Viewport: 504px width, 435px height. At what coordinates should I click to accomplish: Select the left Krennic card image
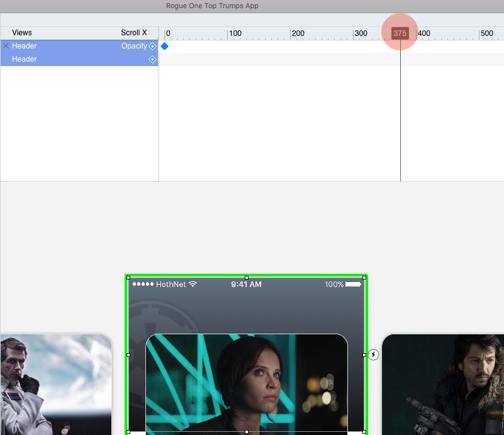pos(56,385)
